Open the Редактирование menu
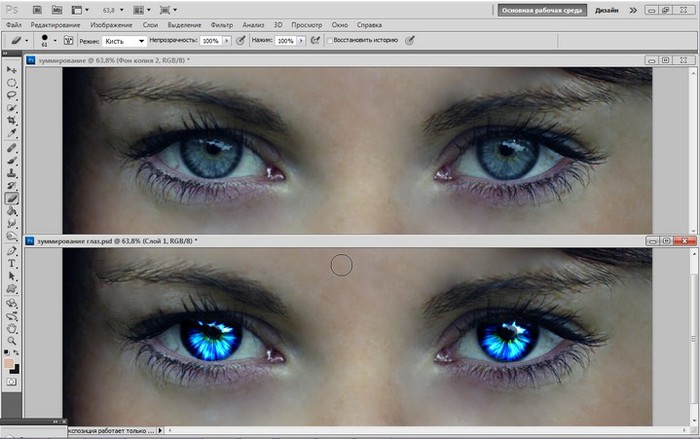The width and height of the screenshot is (700, 439). [55, 25]
